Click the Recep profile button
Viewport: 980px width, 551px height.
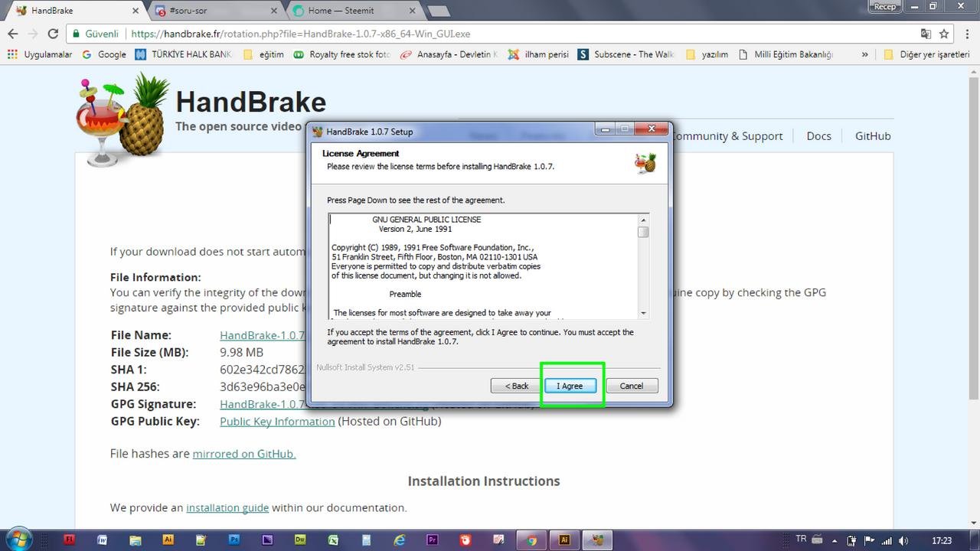tap(884, 6)
